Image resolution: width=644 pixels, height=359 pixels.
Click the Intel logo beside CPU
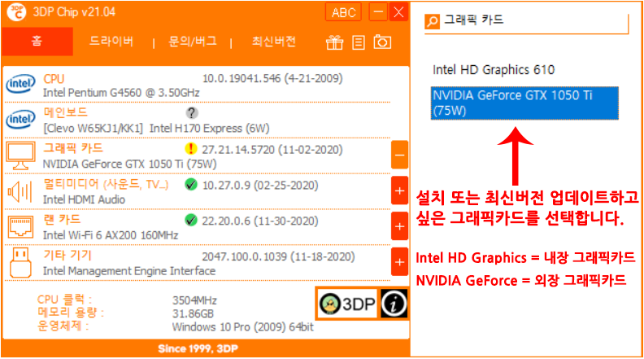20,84
